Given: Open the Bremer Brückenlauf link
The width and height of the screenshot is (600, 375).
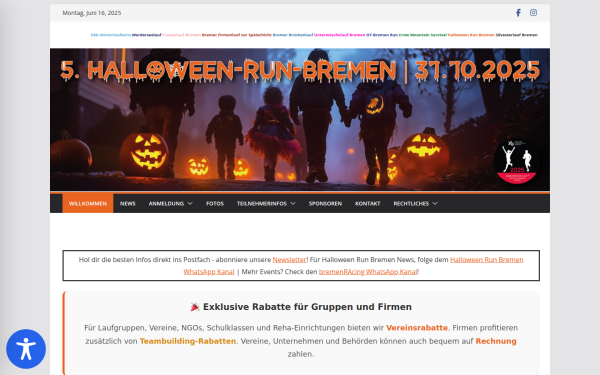Looking at the screenshot, I should pyautogui.click(x=293, y=35).
